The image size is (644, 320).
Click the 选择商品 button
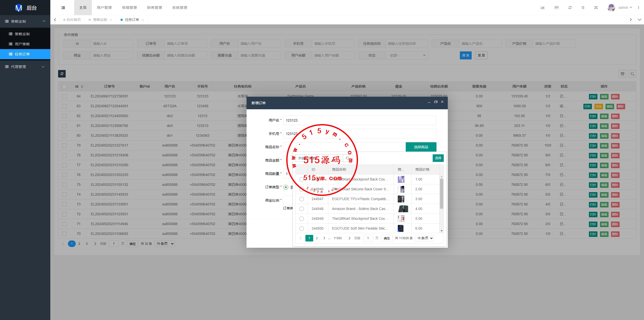click(x=421, y=147)
